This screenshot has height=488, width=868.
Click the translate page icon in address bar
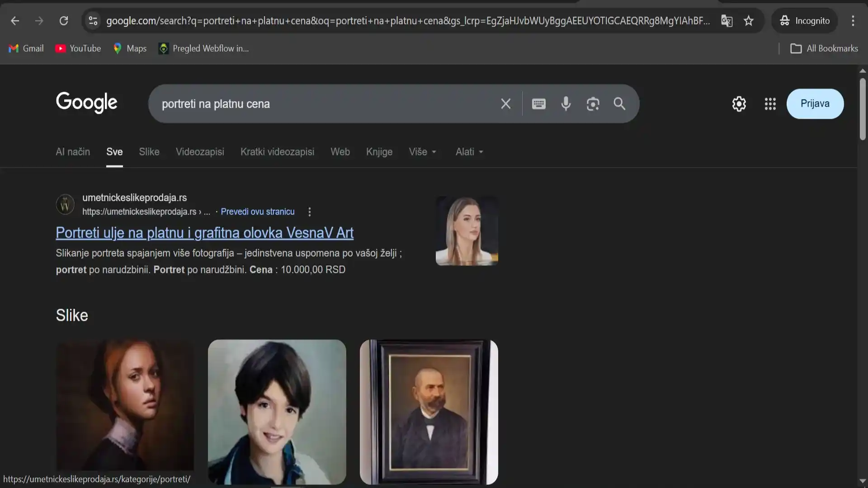point(726,21)
